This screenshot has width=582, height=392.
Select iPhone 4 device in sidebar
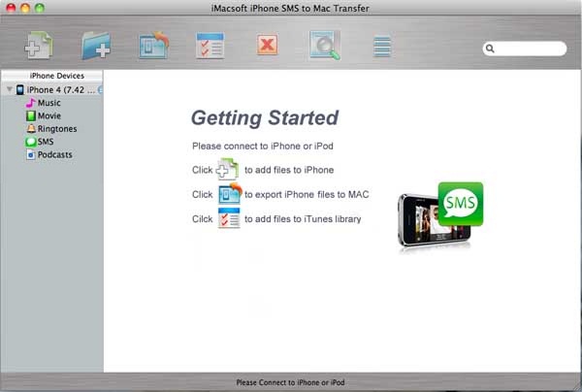point(52,90)
